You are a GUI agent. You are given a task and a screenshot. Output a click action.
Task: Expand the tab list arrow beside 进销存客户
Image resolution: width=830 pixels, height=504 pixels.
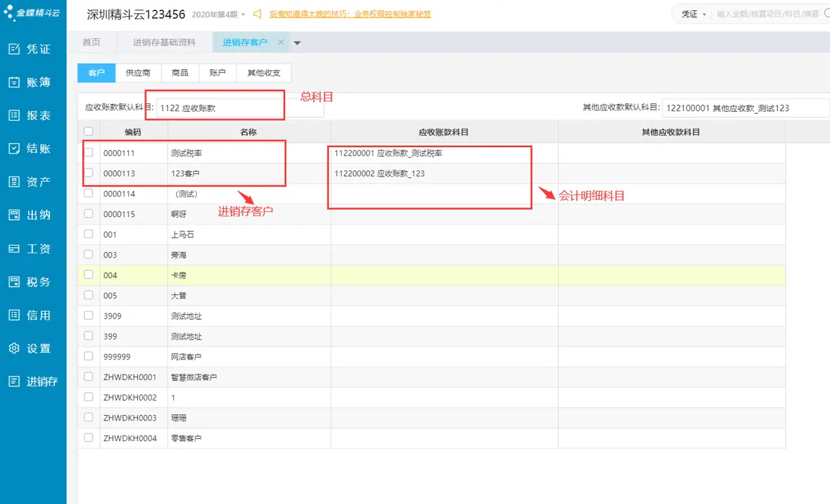coord(297,43)
